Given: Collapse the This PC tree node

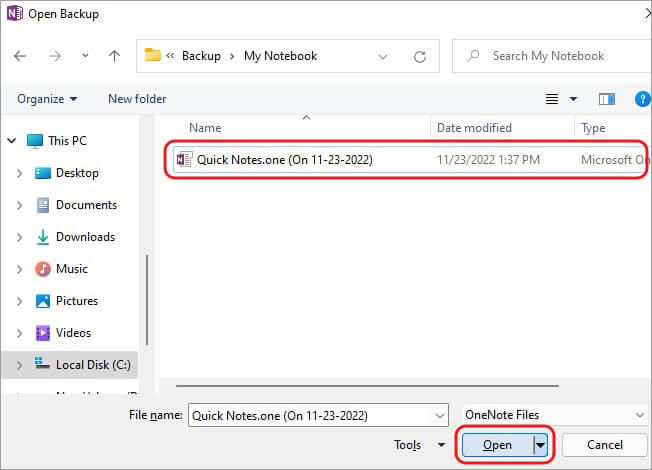Looking at the screenshot, I should click(12, 141).
